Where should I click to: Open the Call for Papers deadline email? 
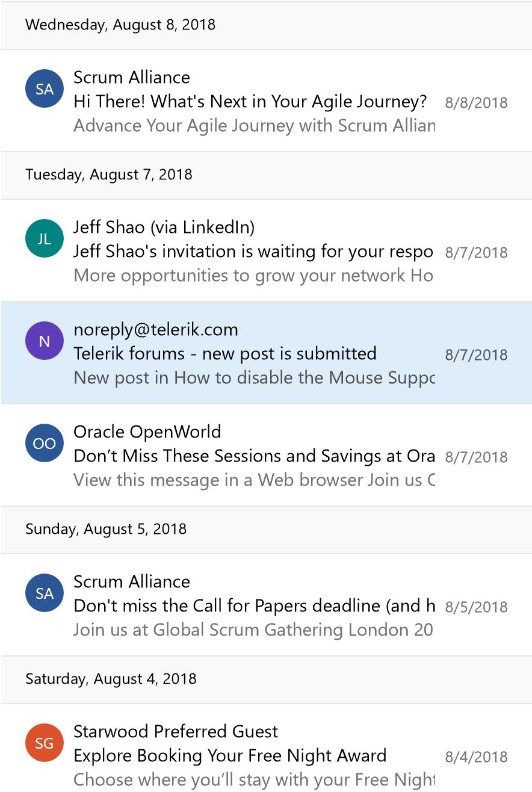(254, 606)
